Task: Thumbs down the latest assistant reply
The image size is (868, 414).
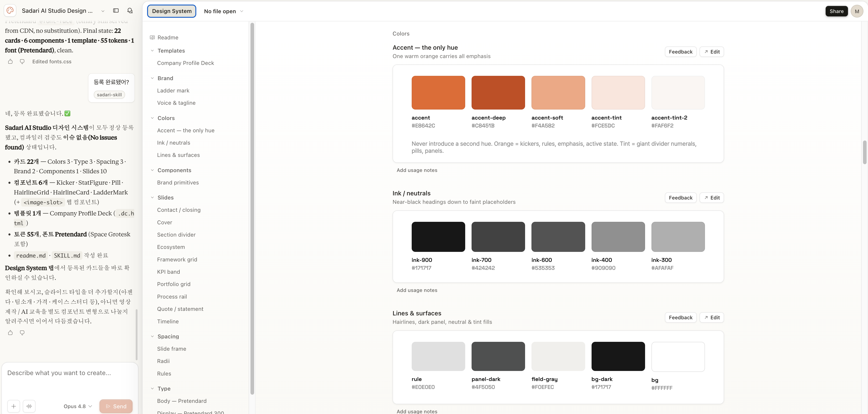Action: 22,333
